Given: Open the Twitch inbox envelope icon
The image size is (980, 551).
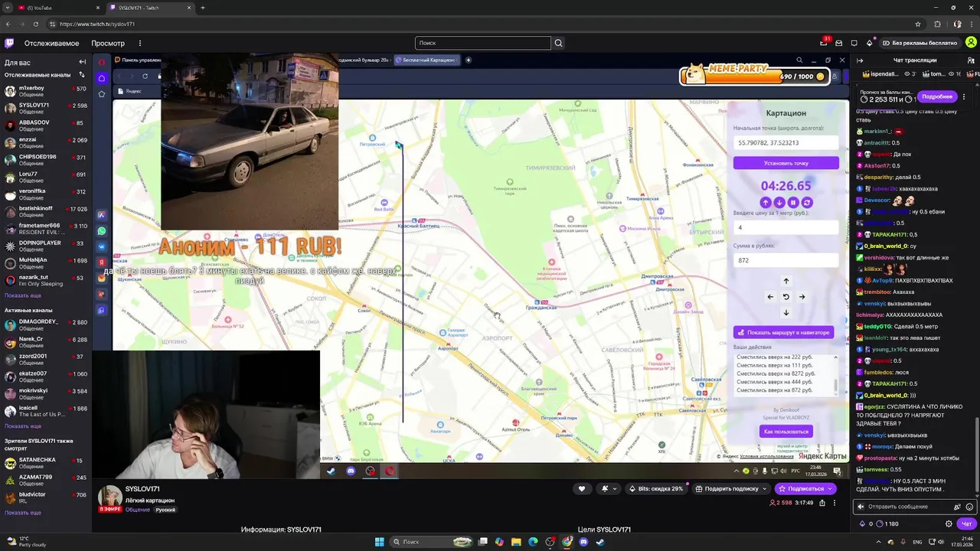Looking at the screenshot, I should click(839, 43).
